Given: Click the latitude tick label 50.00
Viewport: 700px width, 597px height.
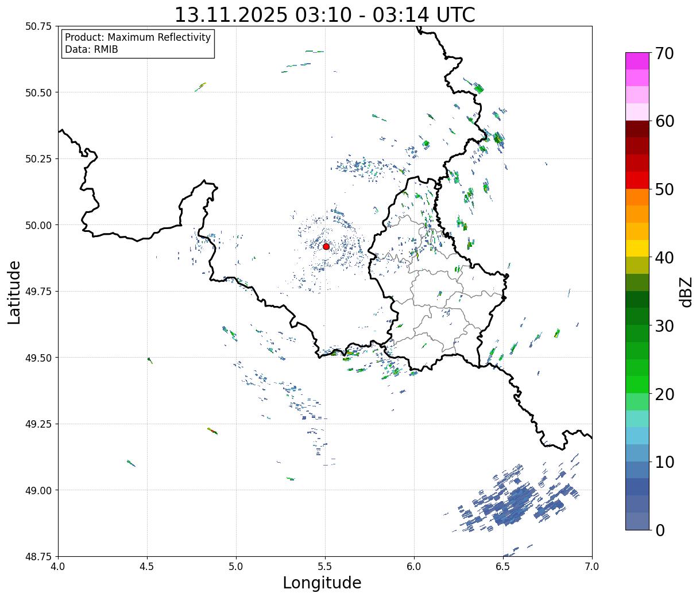Looking at the screenshot, I should (x=38, y=225).
